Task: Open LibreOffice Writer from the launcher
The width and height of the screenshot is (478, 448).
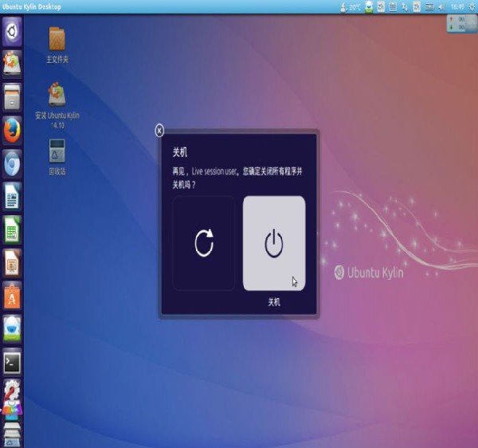Action: pyautogui.click(x=12, y=195)
